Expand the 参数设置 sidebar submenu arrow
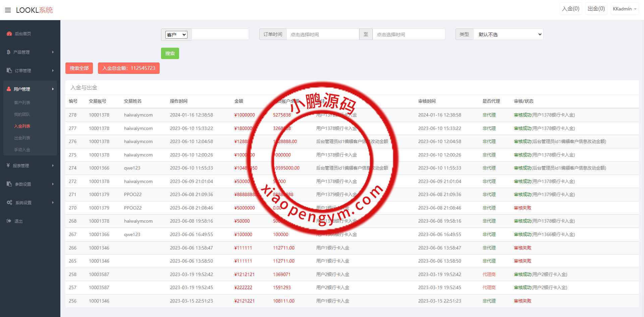Screen dimensions: 644x317 53,184
